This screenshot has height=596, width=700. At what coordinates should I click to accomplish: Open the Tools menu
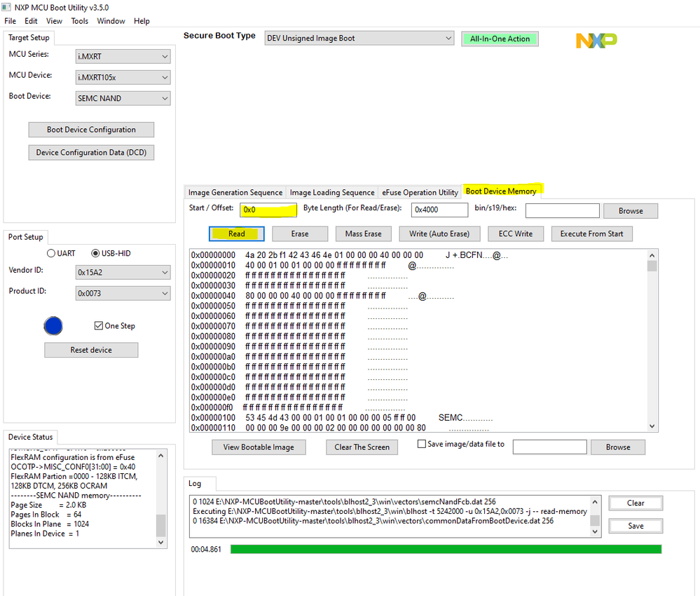pyautogui.click(x=79, y=21)
